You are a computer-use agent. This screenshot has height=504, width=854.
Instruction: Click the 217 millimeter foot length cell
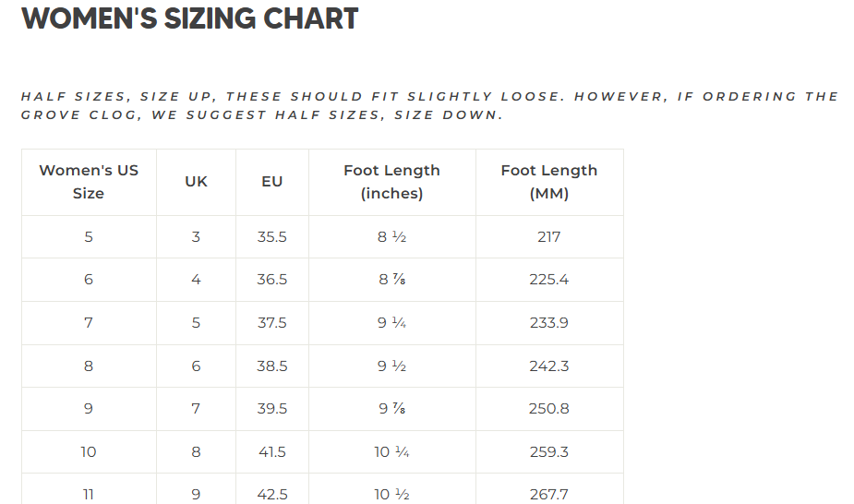pos(548,237)
